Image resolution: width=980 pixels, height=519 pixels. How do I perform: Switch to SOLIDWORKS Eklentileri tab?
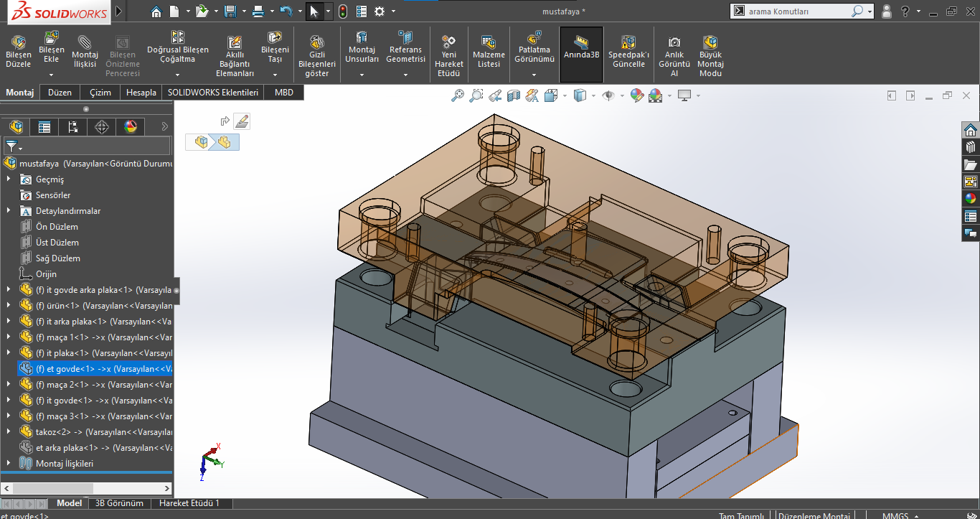[x=213, y=93]
